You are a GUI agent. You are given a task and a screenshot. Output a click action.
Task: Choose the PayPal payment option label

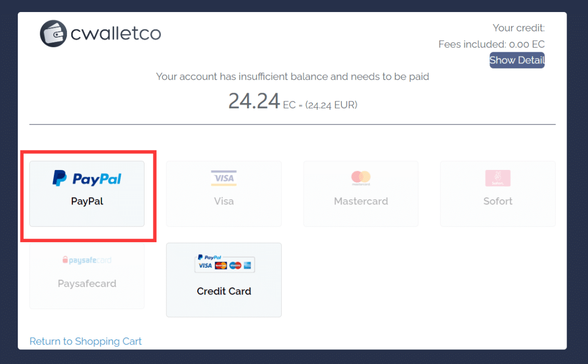[87, 201]
